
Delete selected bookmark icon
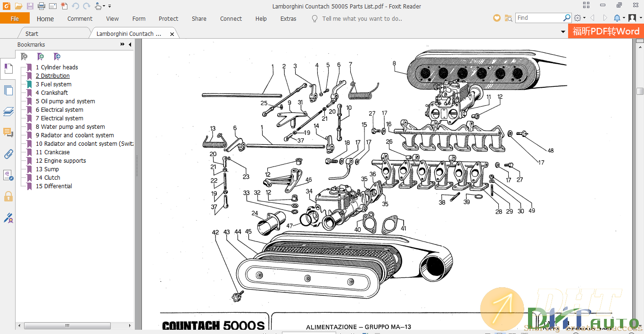(x=24, y=57)
